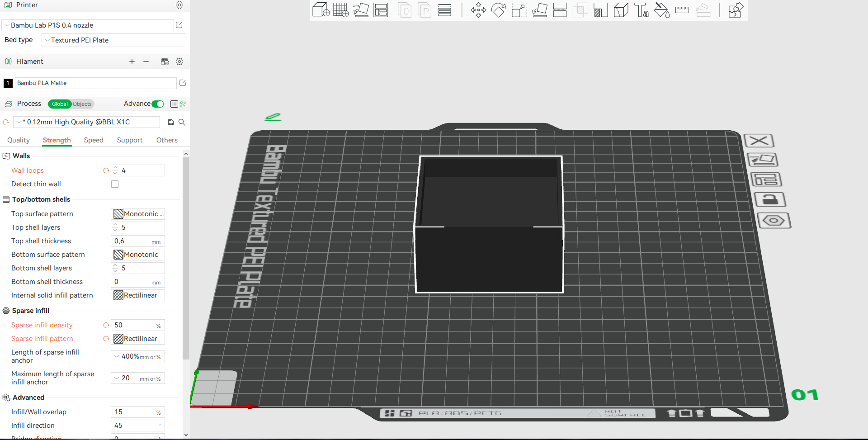Select the Add object cube icon
Image resolution: width=868 pixels, height=440 pixels.
321,10
